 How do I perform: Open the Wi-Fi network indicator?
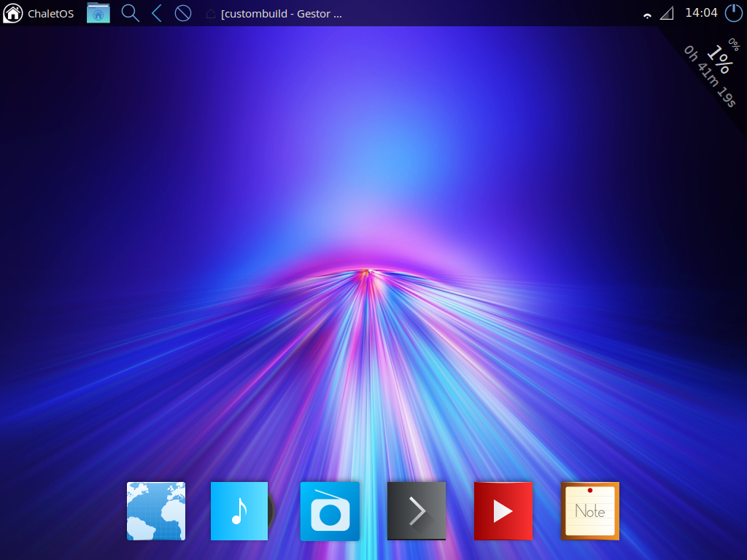pyautogui.click(x=647, y=15)
